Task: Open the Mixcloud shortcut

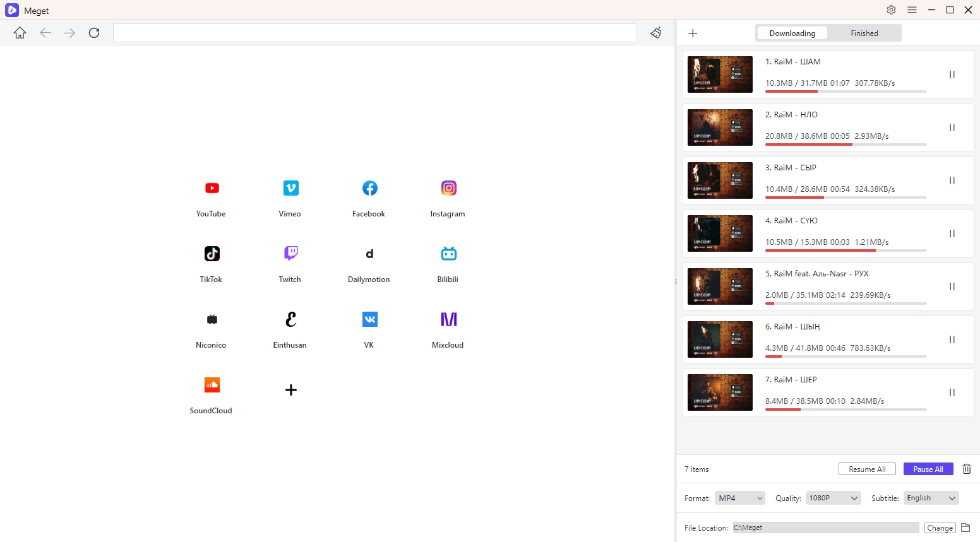Action: click(448, 319)
